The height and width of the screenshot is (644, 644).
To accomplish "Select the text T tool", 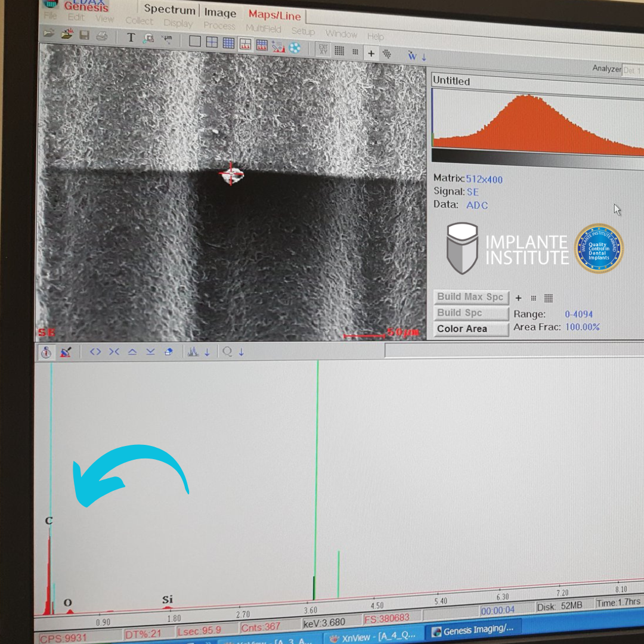I will (x=131, y=38).
